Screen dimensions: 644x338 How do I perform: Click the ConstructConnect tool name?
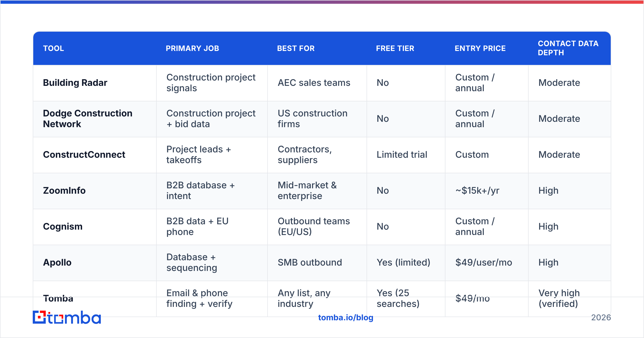[84, 155]
